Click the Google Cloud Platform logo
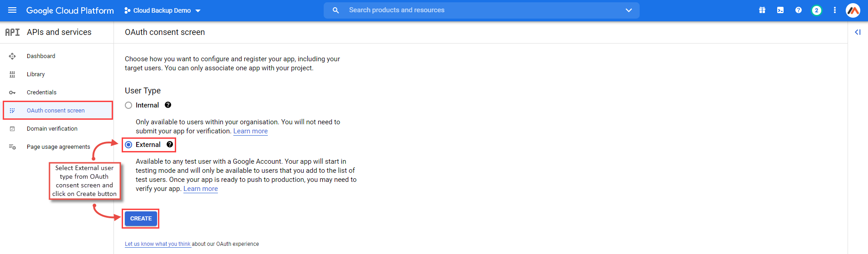Image resolution: width=868 pixels, height=254 pixels. (x=70, y=10)
